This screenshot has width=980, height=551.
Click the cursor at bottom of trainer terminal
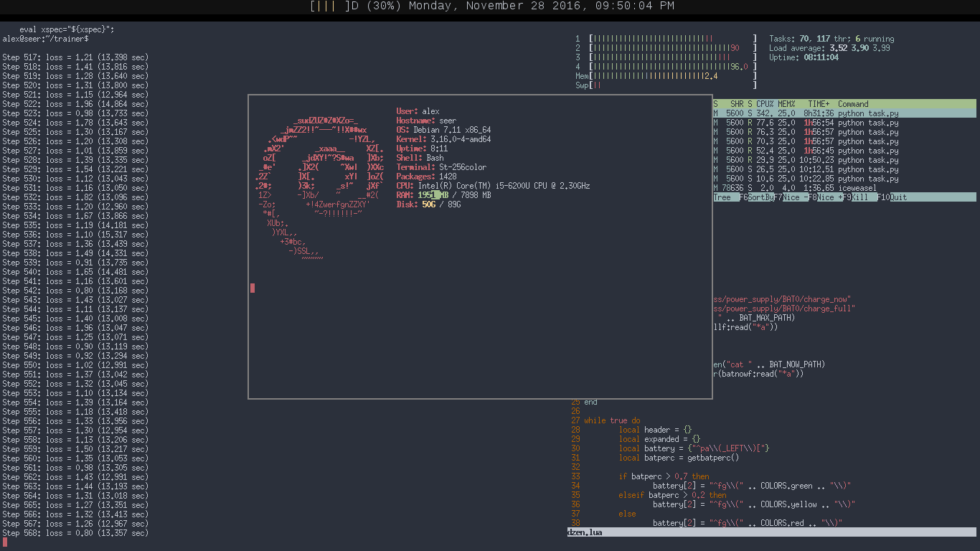tap(4, 542)
